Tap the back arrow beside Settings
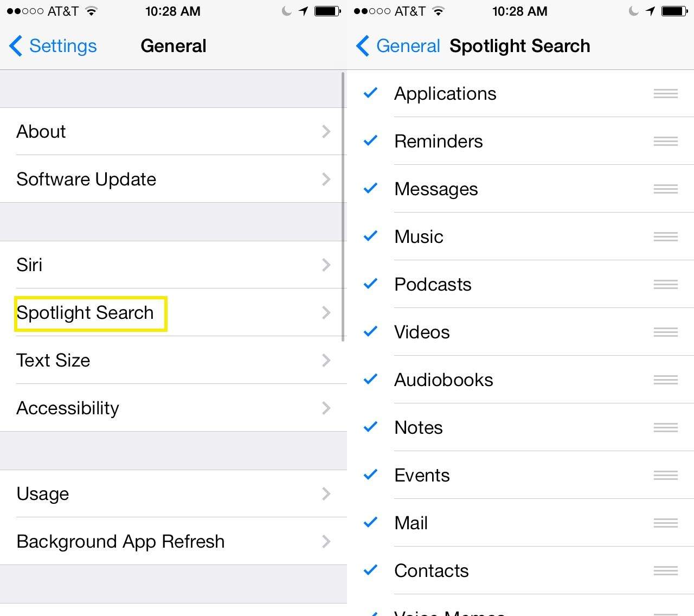Image resolution: width=694 pixels, height=616 pixels. click(x=16, y=46)
